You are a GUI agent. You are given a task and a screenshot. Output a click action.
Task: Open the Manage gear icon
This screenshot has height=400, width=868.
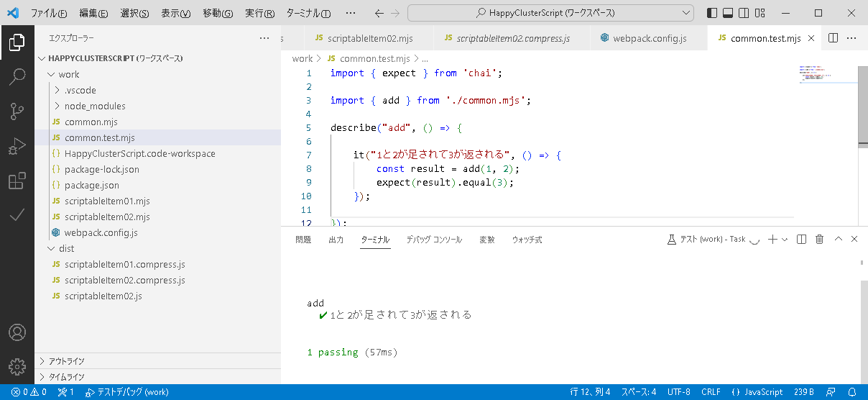coord(17,366)
